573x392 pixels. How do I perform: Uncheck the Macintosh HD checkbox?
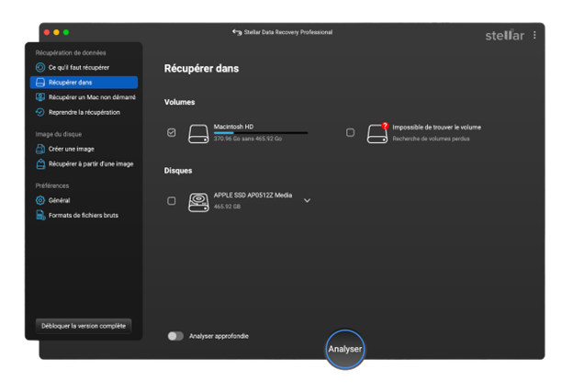click(x=171, y=132)
